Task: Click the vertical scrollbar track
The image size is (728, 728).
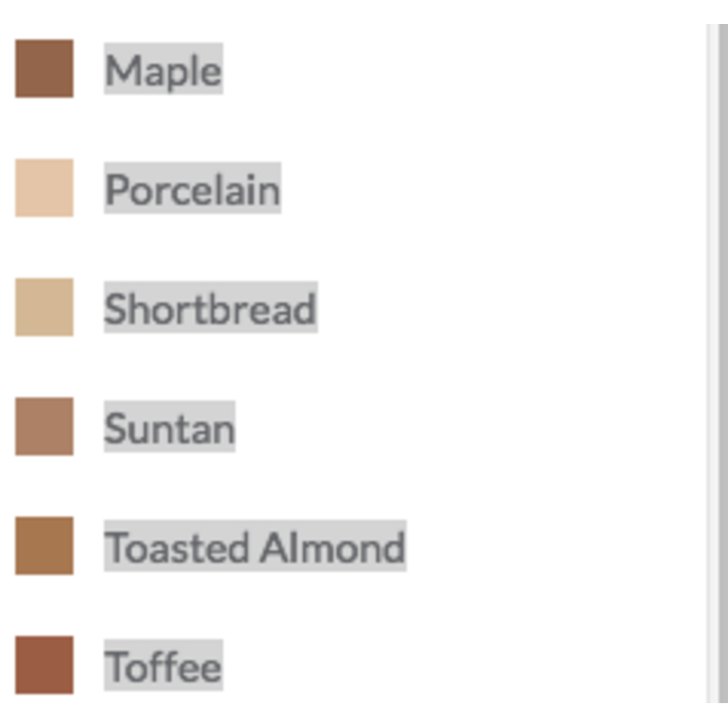Action: (713, 364)
